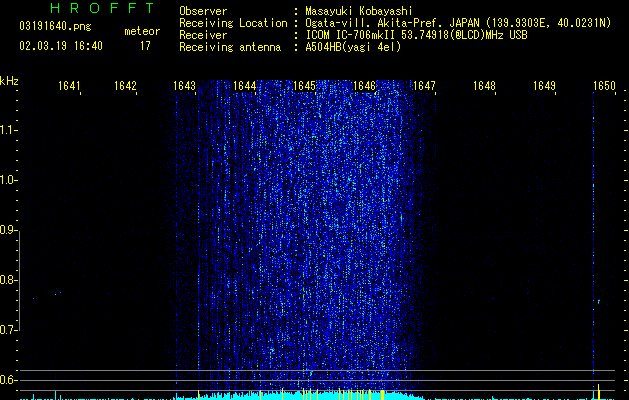This screenshot has width=629, height=400.
Task: Click the 1643 time axis label
Action: (x=184, y=86)
